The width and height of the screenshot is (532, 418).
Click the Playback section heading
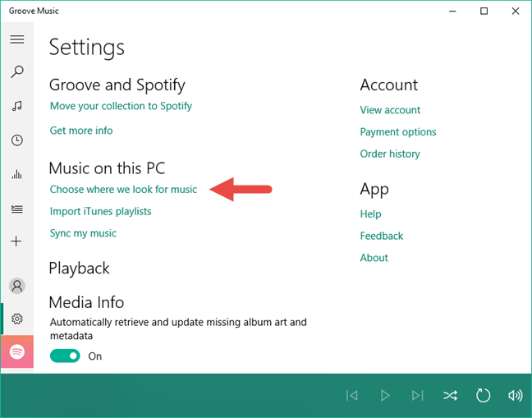pyautogui.click(x=79, y=269)
